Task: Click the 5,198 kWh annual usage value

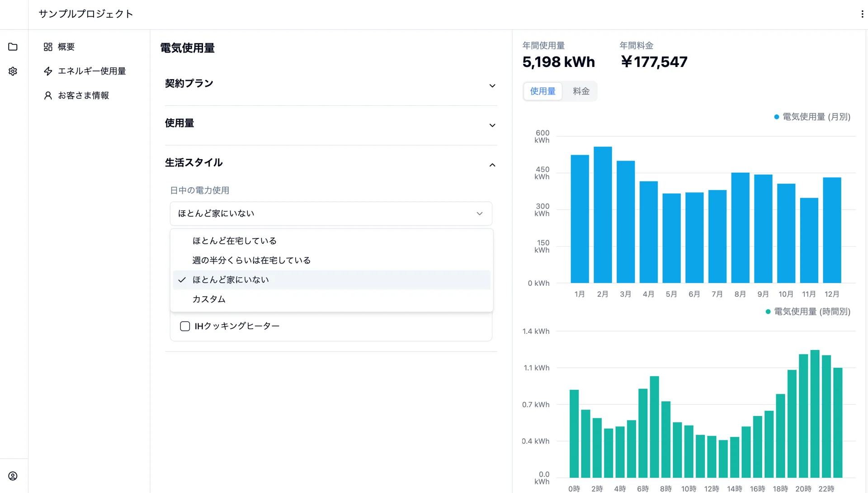Action: pyautogui.click(x=558, y=62)
